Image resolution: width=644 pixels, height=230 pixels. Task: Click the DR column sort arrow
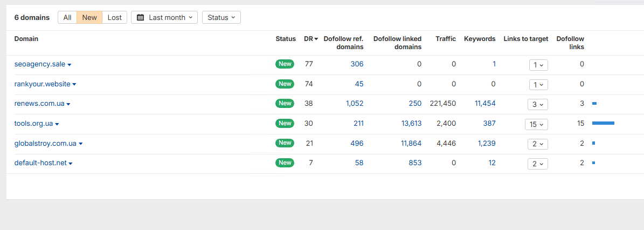[316, 39]
